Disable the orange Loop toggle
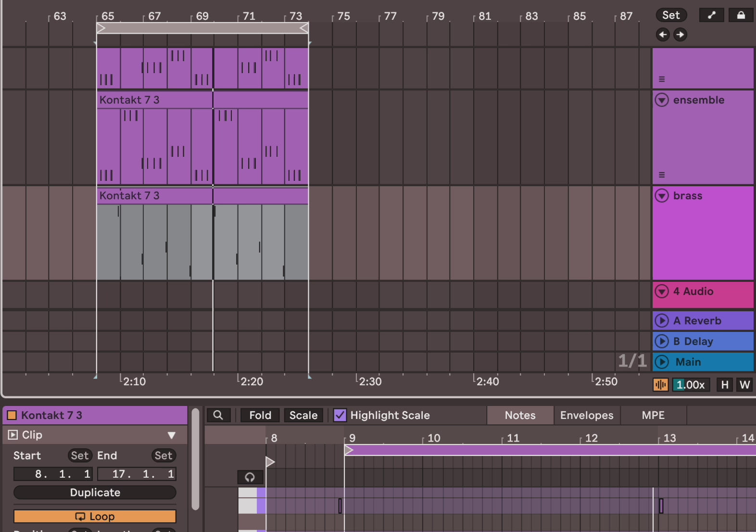This screenshot has width=756, height=532. [95, 517]
